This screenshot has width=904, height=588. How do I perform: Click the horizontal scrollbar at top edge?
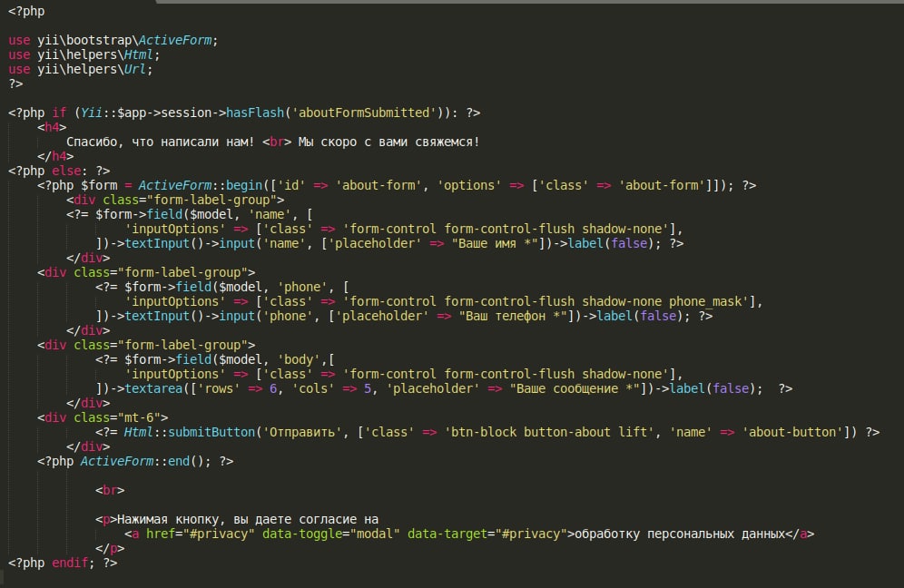click(529, 2)
